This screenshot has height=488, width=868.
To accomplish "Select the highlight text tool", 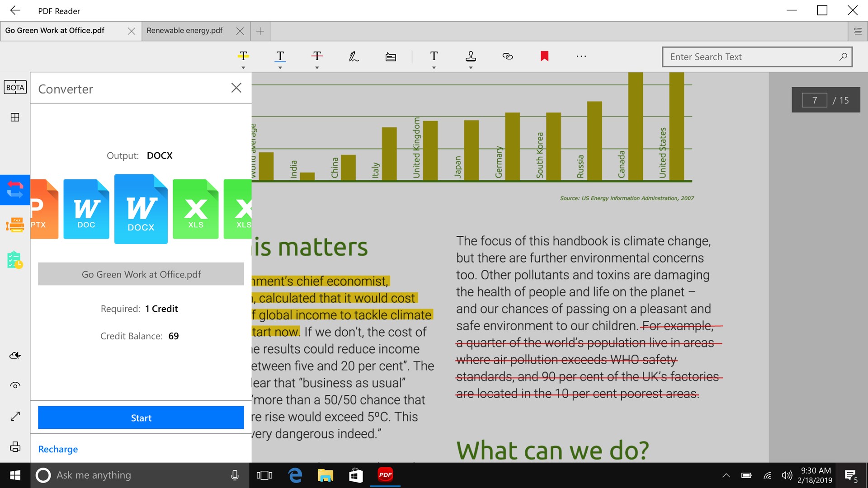I will click(243, 56).
